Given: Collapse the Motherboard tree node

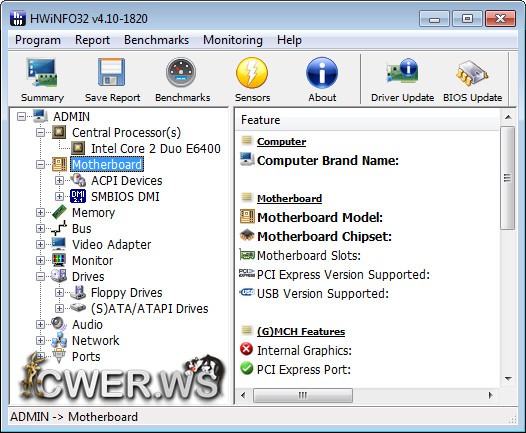Looking at the screenshot, I should pos(40,164).
